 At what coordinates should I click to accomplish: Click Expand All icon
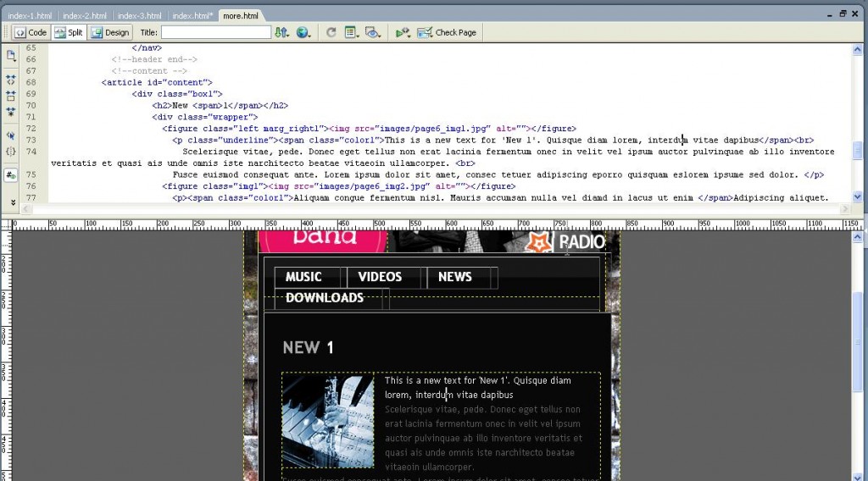click(10, 112)
